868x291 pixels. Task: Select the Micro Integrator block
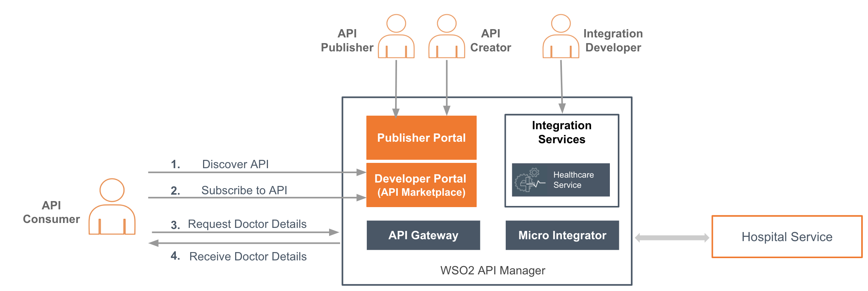click(562, 235)
